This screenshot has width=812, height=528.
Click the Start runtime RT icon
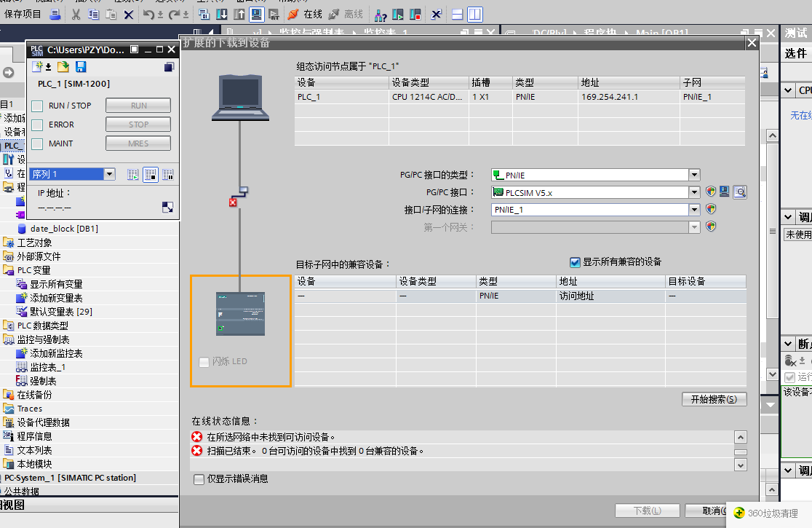click(274, 15)
